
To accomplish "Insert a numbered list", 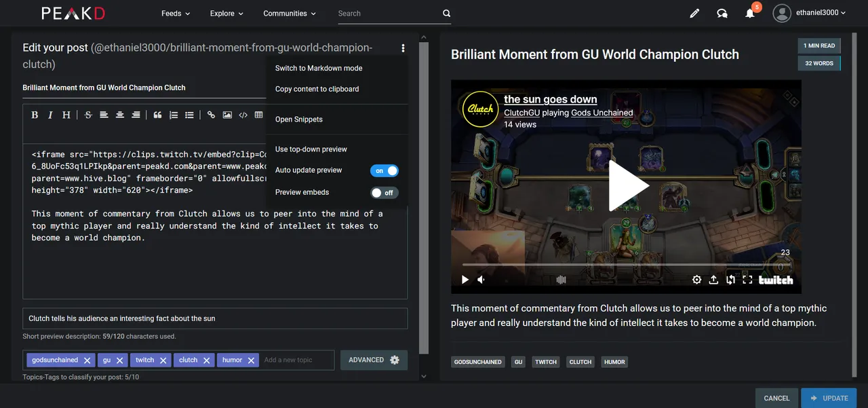I will click(x=174, y=115).
